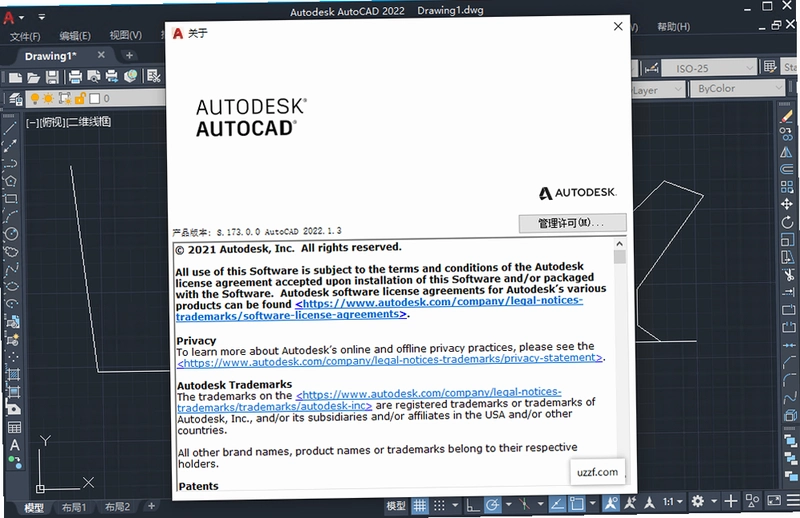
Task: Toggle polar tracking in the status bar
Action: [492, 505]
